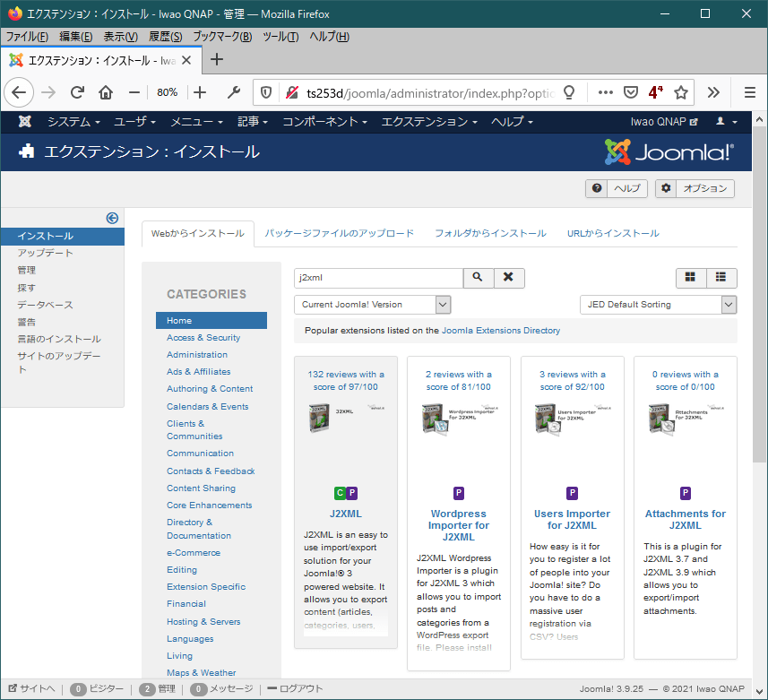
Task: Reload the current page
Action: coord(77,92)
